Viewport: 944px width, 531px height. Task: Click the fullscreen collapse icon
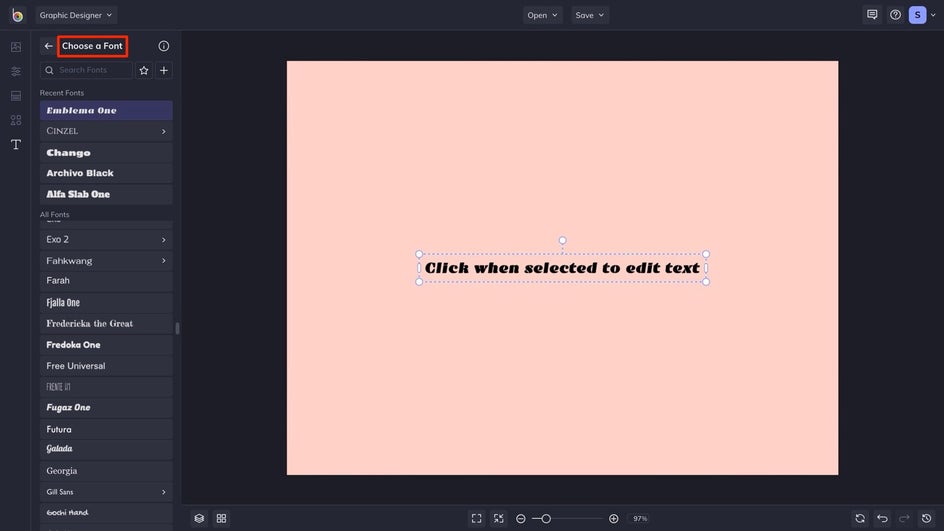[x=499, y=518]
